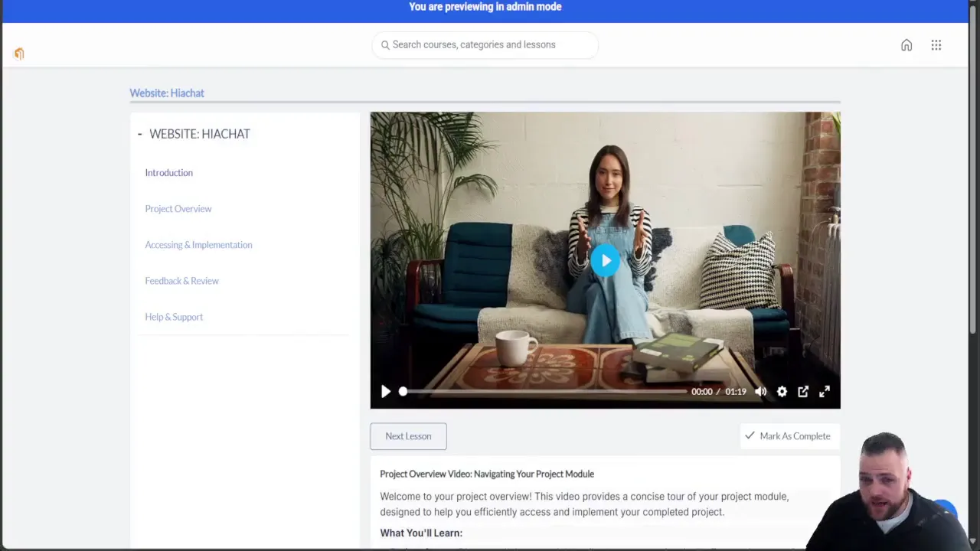Open the video settings gear icon
This screenshot has width=980, height=551.
(782, 391)
